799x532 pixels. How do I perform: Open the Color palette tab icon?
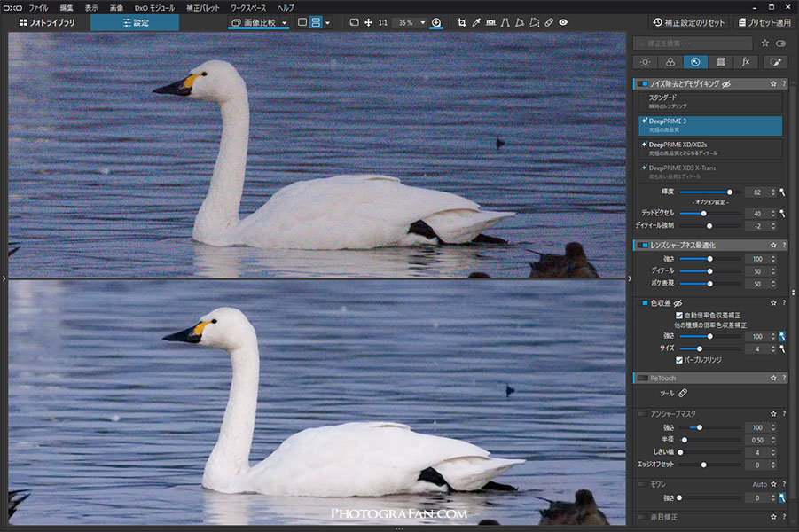coord(670,62)
